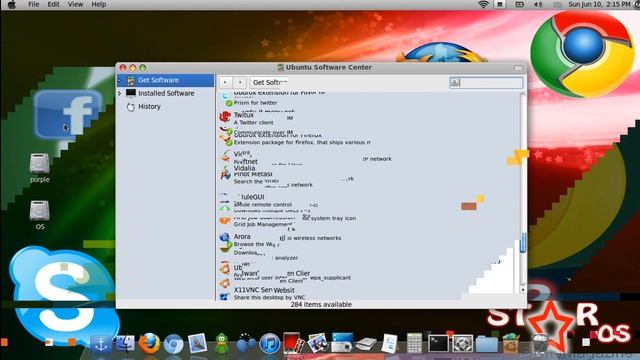
Task: Launch Chromium browser from the dock
Action: click(x=173, y=344)
